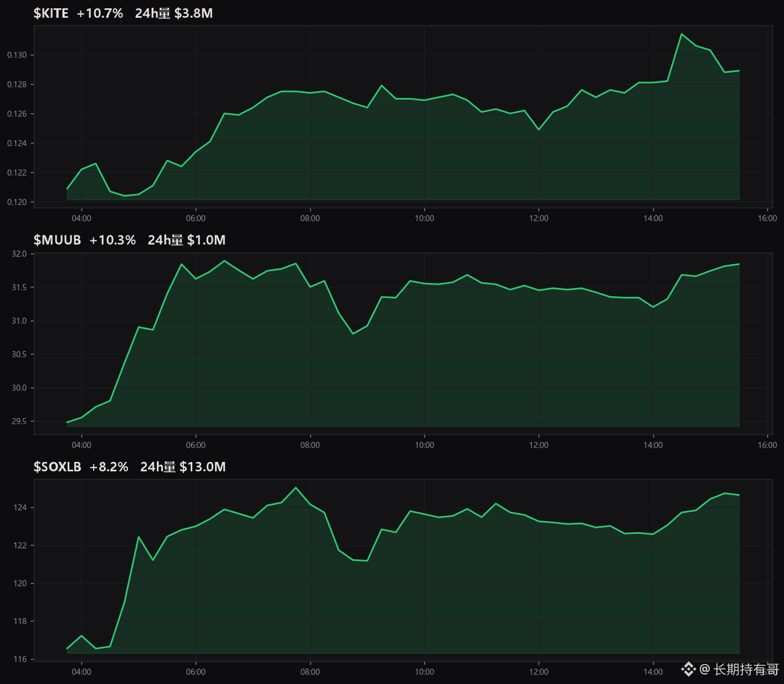
Task: Click 04:00 on the $MUUB time axis
Action: click(81, 445)
